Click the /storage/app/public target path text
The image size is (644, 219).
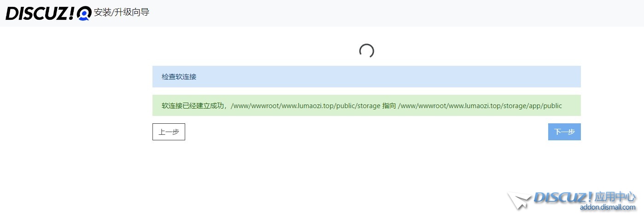click(480, 105)
